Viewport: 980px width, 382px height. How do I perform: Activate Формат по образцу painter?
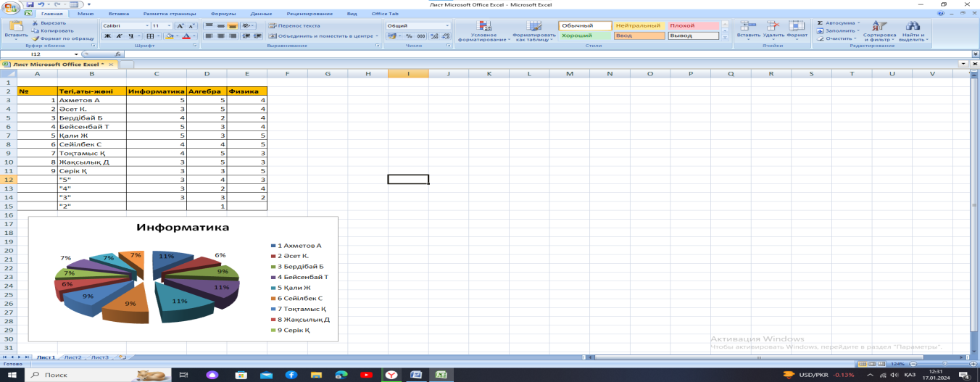62,38
